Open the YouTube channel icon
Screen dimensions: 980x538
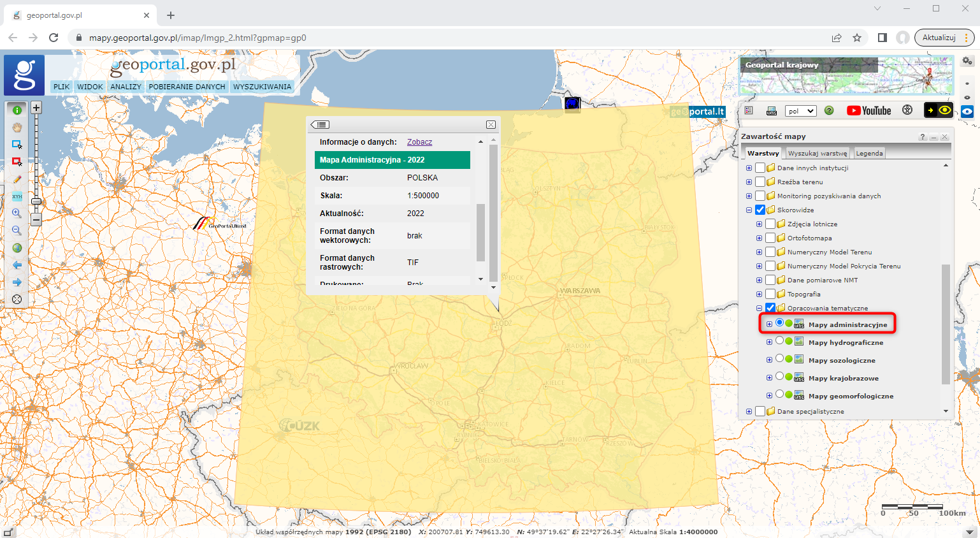(x=868, y=111)
